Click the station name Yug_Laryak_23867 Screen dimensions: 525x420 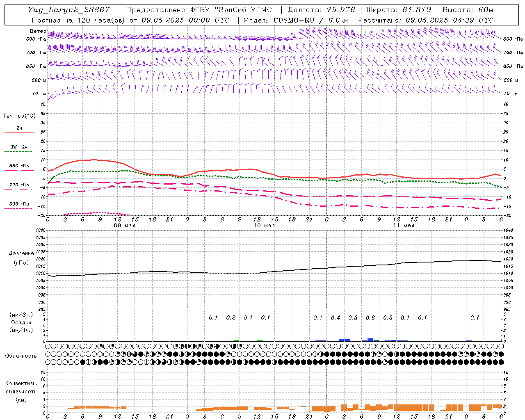69,10
